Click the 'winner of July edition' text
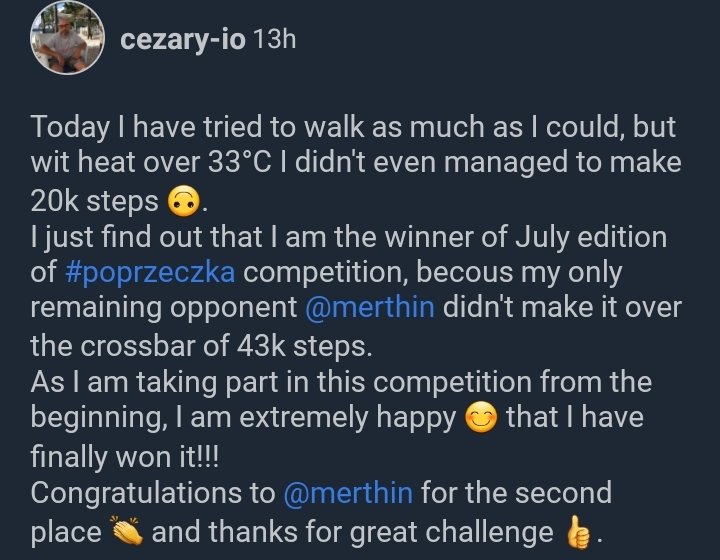This screenshot has width=720, height=560. tap(525, 237)
